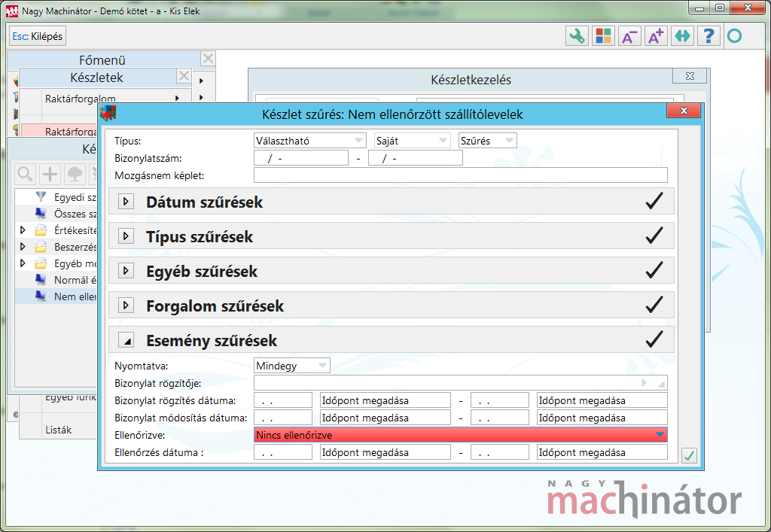Expand the Értékesíté... folder node
The width and height of the screenshot is (771, 532).
(22, 230)
